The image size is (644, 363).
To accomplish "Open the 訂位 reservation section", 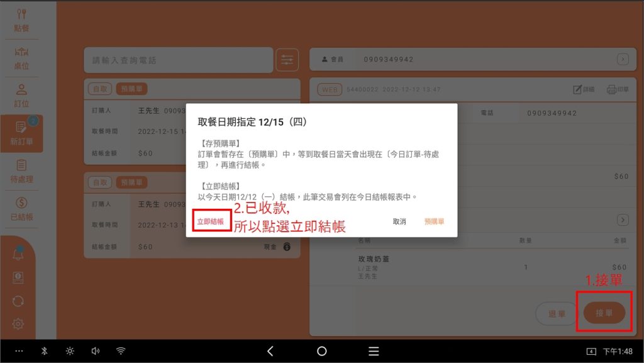I will pos(21,95).
